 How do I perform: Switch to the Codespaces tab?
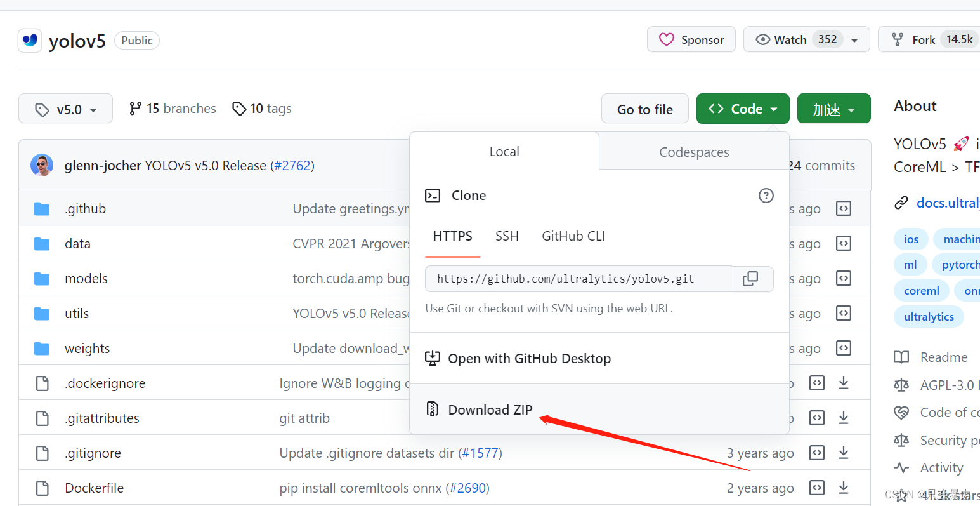tap(694, 152)
